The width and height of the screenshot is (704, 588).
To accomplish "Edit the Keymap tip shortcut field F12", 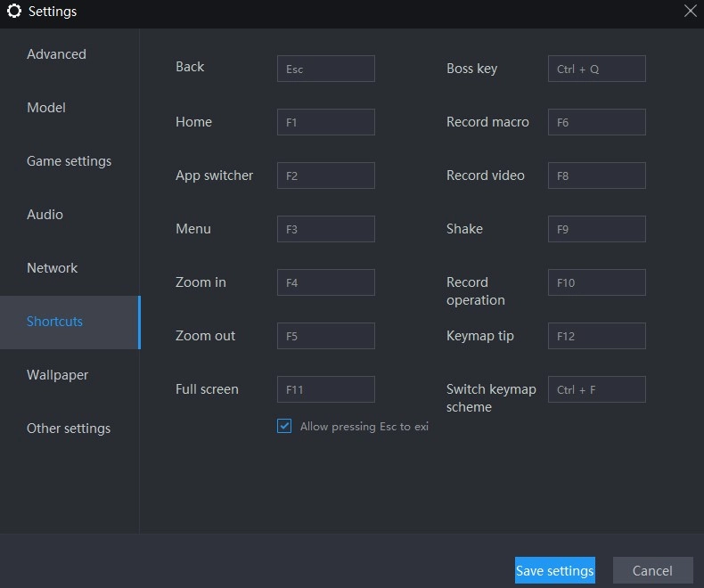I will (597, 336).
